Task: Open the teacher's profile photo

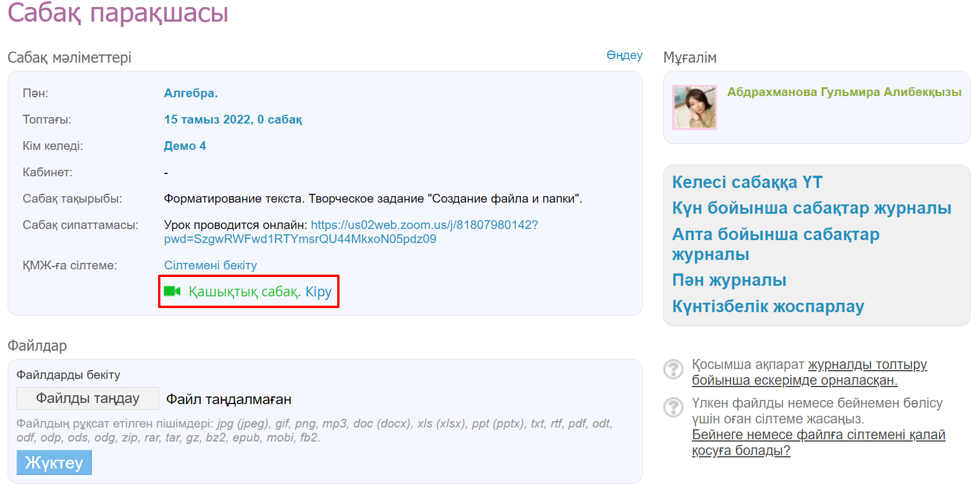Action: pyautogui.click(x=694, y=107)
